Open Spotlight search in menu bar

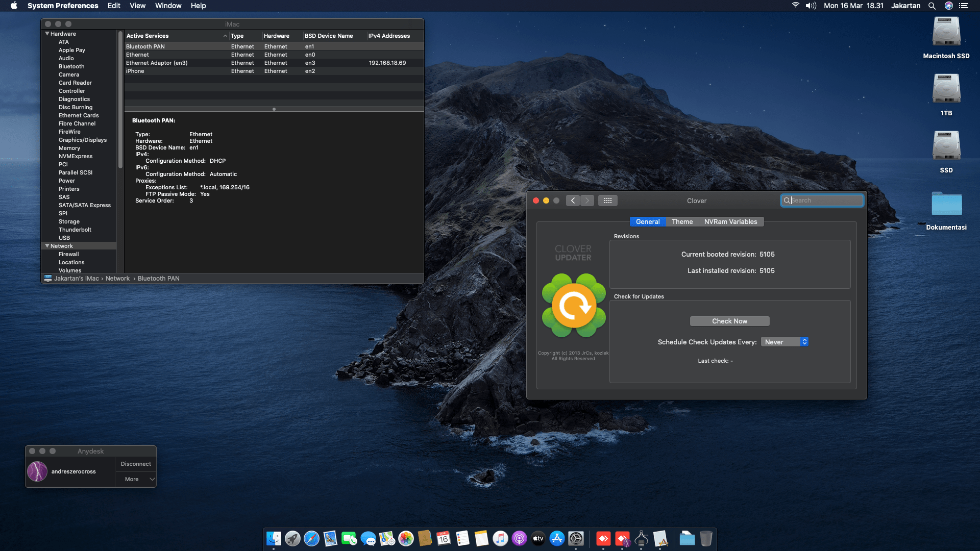coord(932,6)
